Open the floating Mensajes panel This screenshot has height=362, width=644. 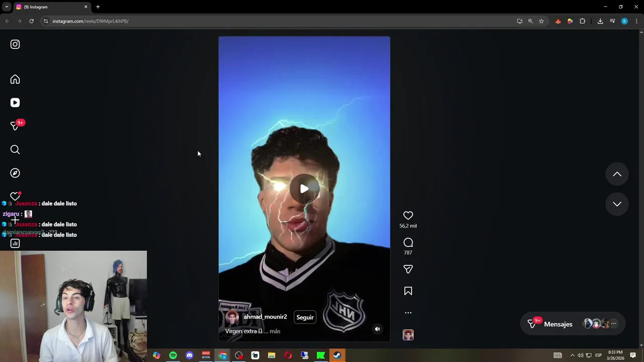573,324
